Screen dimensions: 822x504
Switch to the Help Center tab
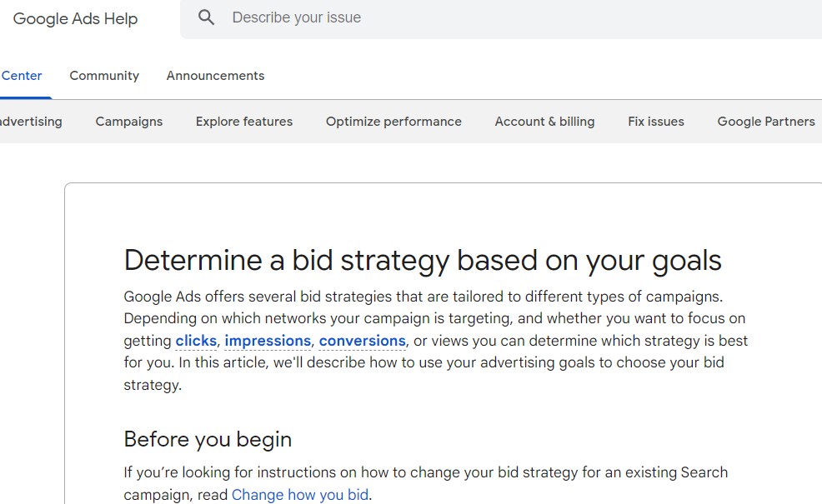click(x=22, y=76)
